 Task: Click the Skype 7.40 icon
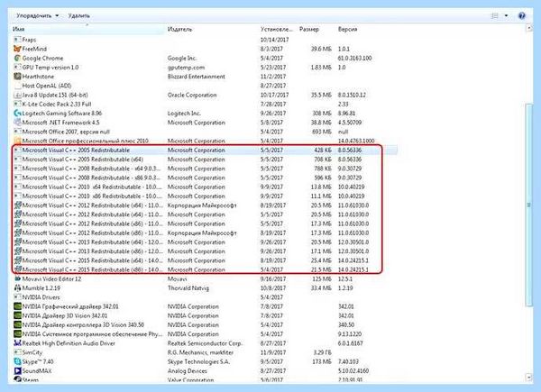[x=17, y=361]
